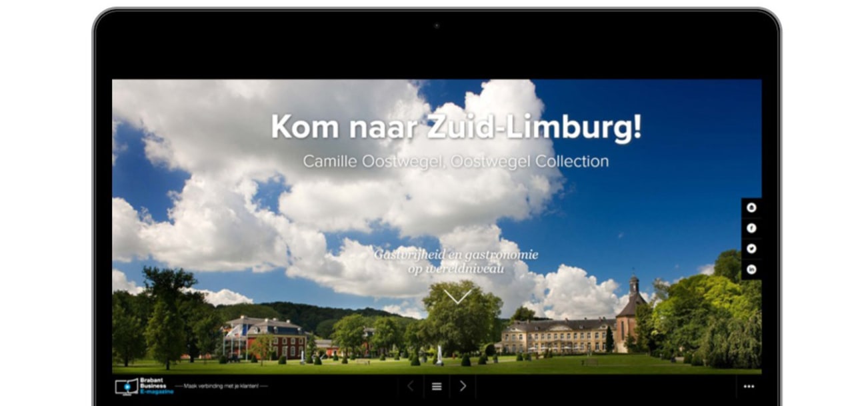Click the top share icon above Facebook
This screenshot has width=868, height=406.
(751, 208)
